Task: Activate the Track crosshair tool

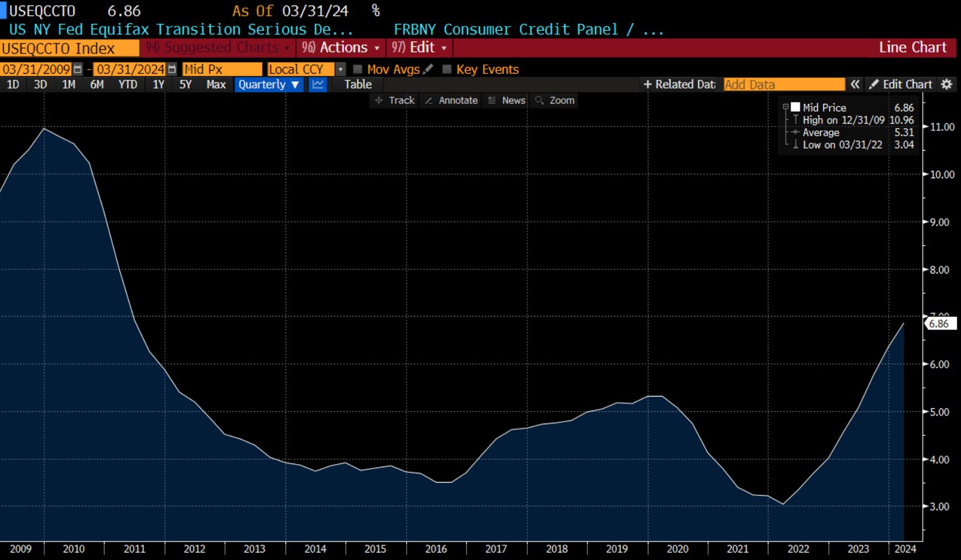Action: 395,100
